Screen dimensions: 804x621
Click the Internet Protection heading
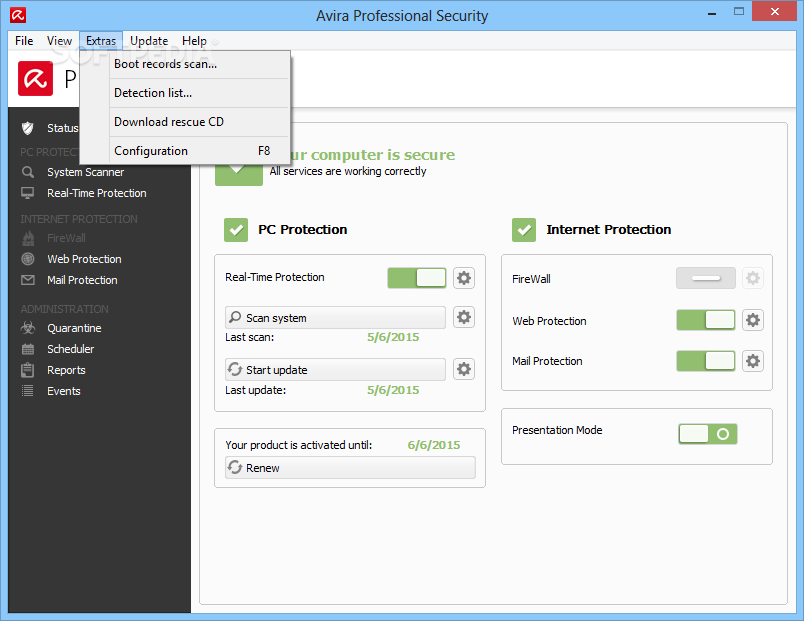609,230
